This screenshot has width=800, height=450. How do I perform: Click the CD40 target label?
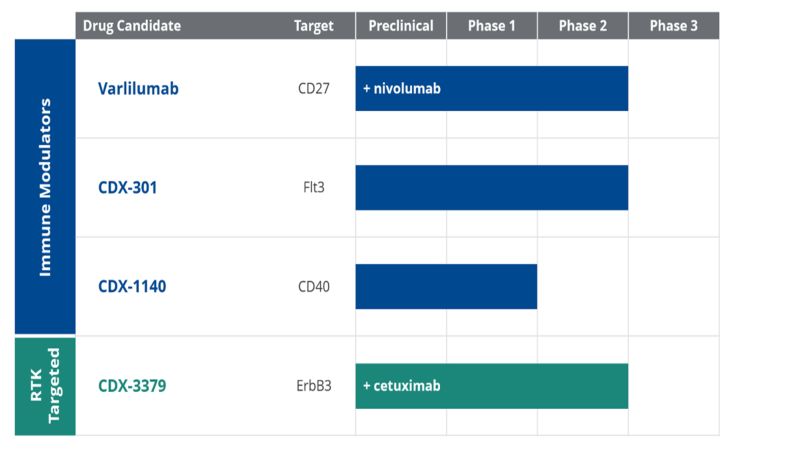coord(312,287)
